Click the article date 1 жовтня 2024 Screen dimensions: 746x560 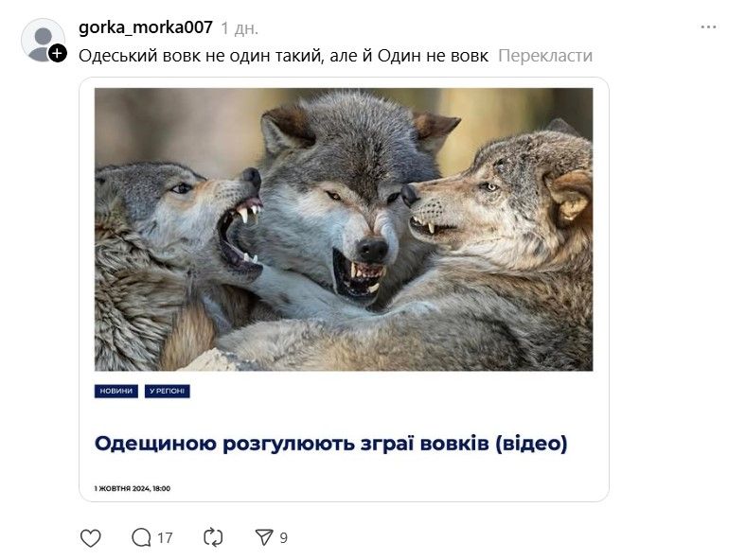point(133,488)
